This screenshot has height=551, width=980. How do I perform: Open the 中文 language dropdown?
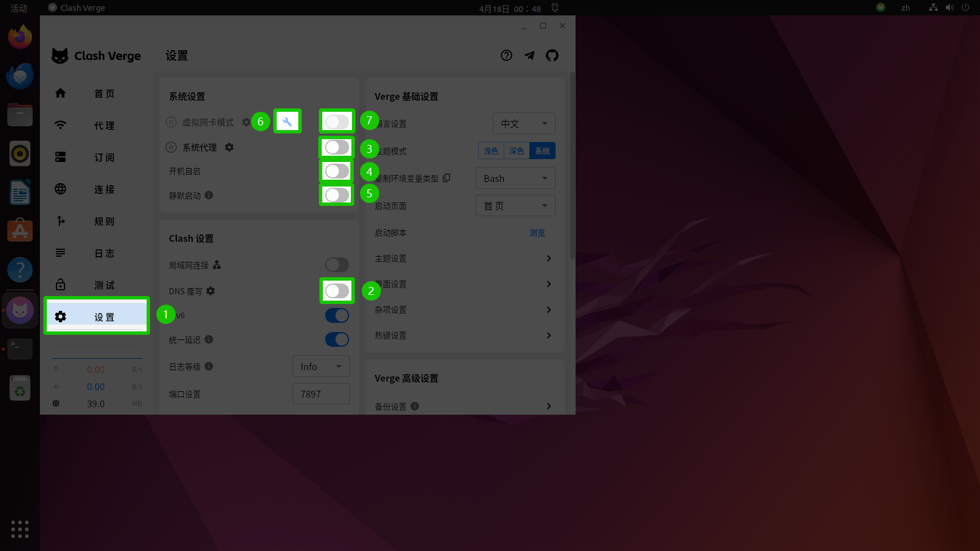(x=524, y=123)
